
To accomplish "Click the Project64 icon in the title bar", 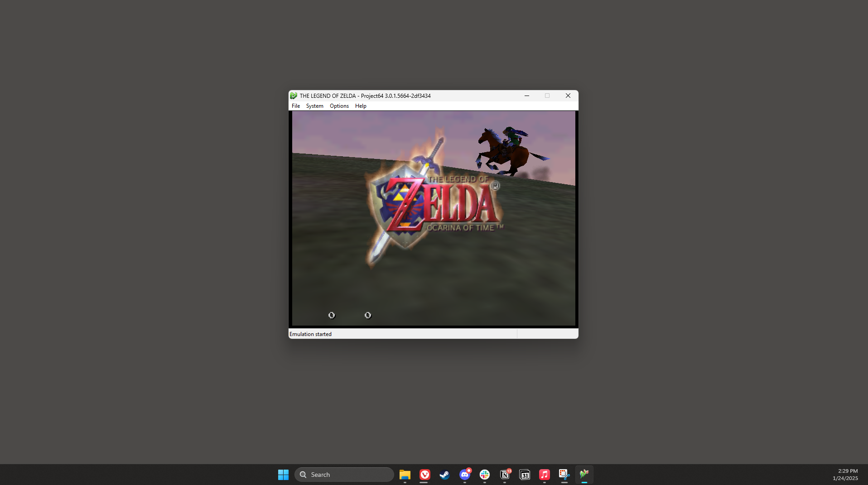I will pos(294,96).
